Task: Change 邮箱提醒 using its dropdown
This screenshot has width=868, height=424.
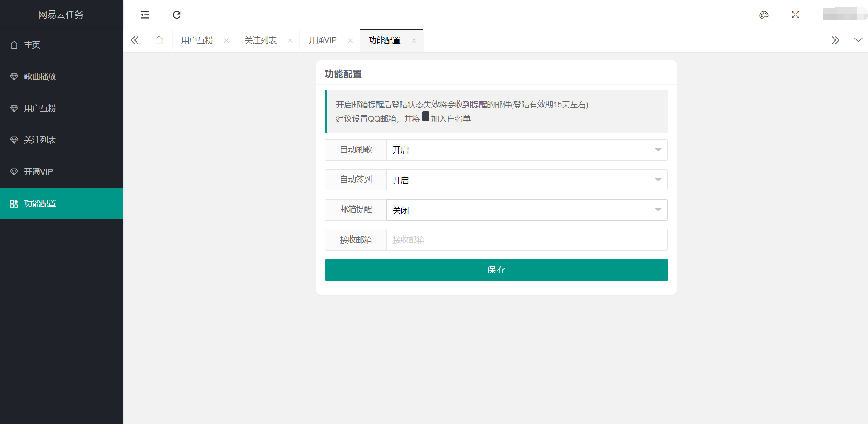Action: (x=657, y=210)
